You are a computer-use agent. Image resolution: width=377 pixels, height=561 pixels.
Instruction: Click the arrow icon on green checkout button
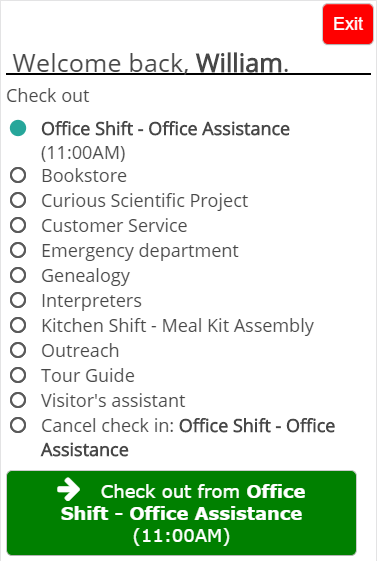click(x=69, y=490)
